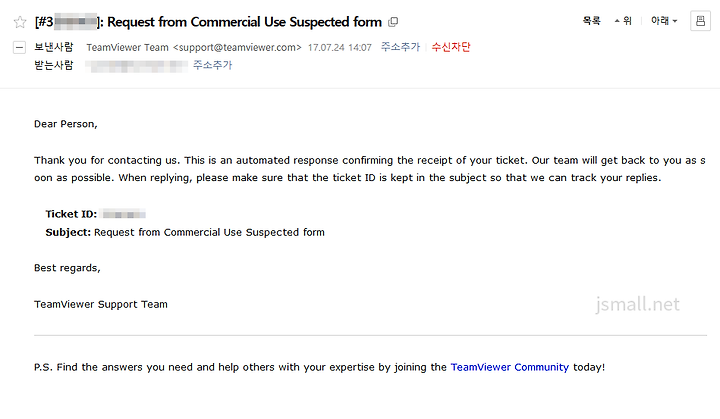Select the blurred recipient address

coord(137,66)
